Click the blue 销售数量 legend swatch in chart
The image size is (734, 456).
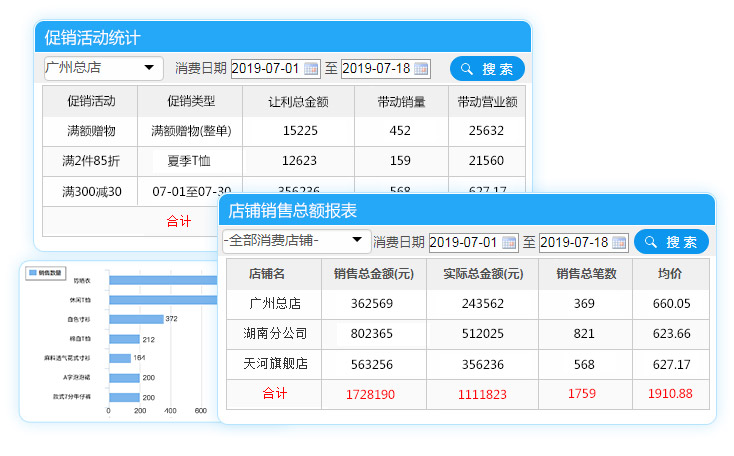coord(33,272)
